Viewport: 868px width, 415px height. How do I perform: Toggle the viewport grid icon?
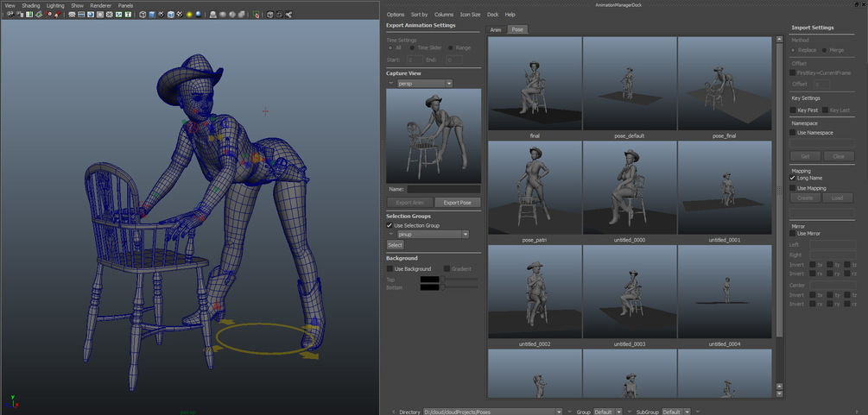pyautogui.click(x=72, y=15)
